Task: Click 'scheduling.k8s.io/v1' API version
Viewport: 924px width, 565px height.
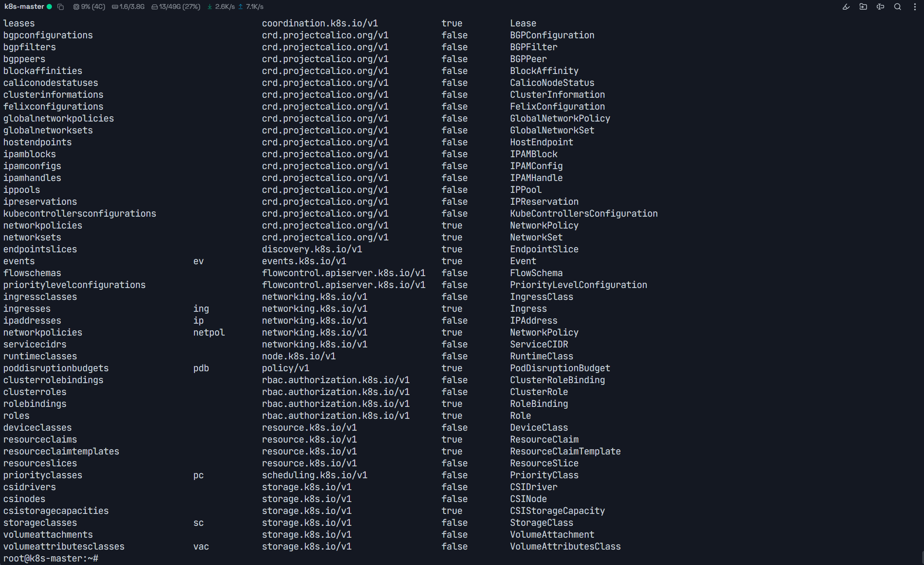Action: (x=315, y=475)
